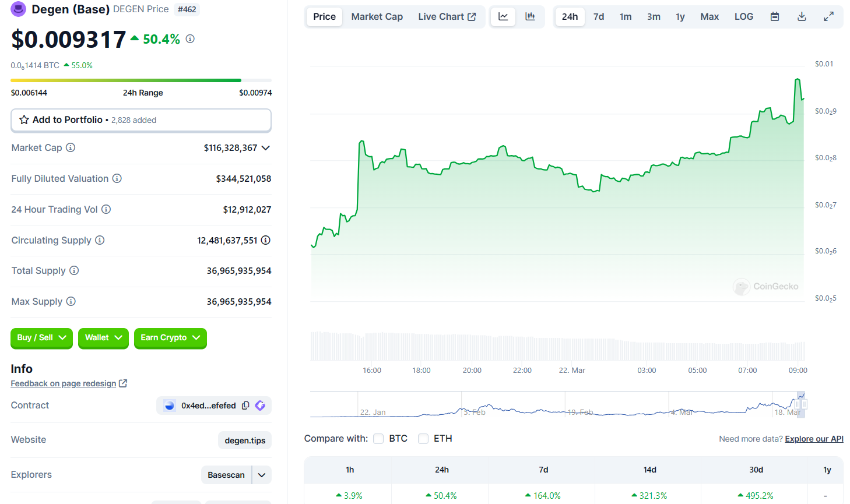Click Add to Portfolio button
The width and height of the screenshot is (850, 504).
click(141, 120)
